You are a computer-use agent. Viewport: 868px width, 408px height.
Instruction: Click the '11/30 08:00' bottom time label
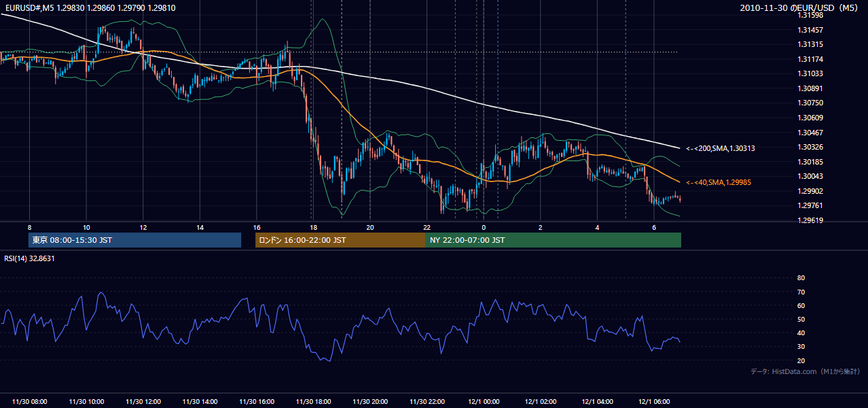[30, 402]
